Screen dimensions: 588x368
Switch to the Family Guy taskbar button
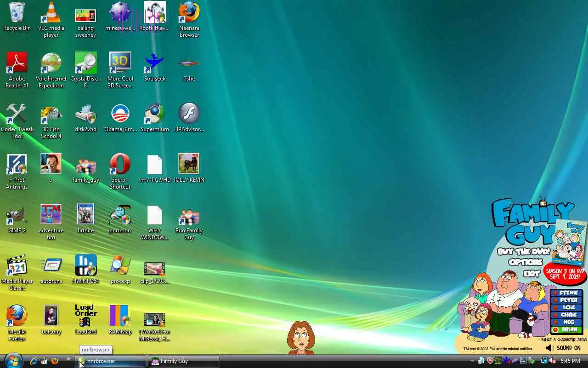coord(184,361)
